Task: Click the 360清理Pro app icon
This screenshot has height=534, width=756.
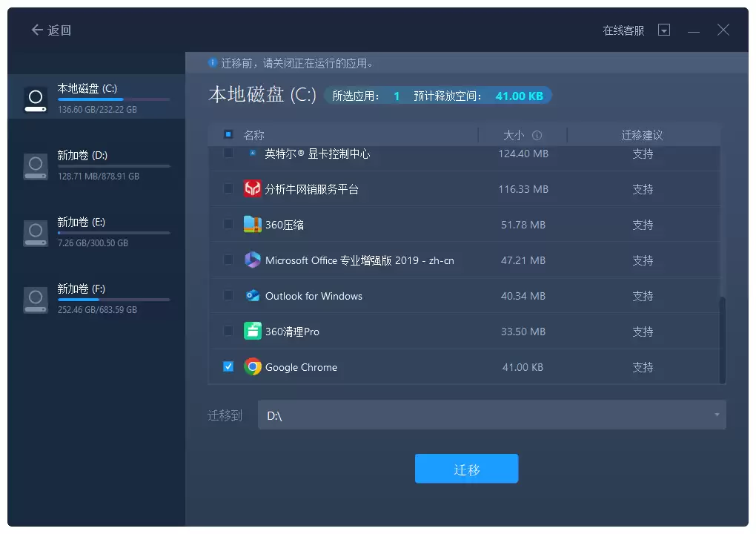Action: 252,331
